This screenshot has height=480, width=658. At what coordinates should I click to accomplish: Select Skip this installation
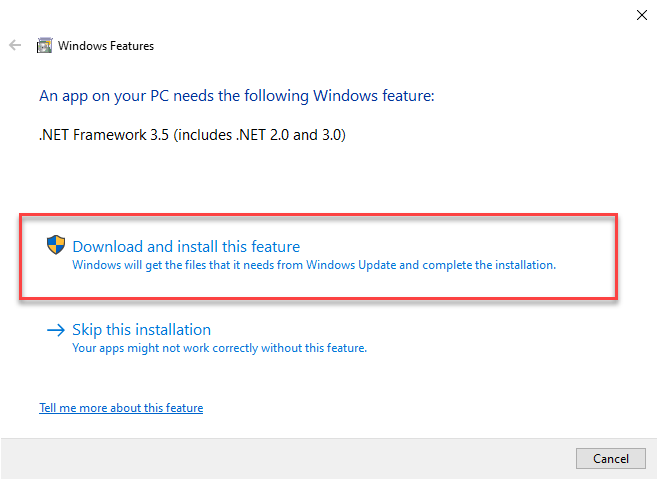[x=141, y=330]
